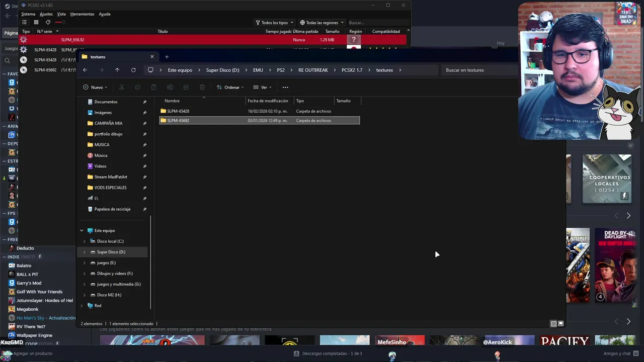Viewport: 644px width, 362px height.
Task: Click the Delete trash icon
Action: (202, 87)
